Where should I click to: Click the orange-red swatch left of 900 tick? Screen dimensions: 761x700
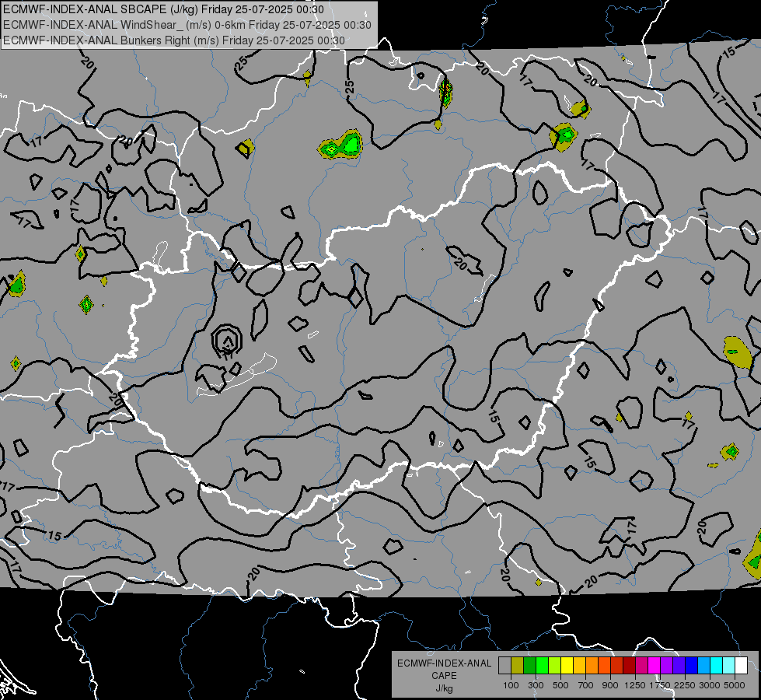tap(604, 666)
